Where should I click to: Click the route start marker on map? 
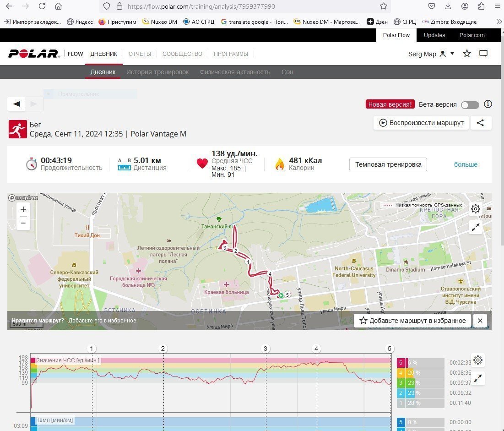click(x=281, y=295)
